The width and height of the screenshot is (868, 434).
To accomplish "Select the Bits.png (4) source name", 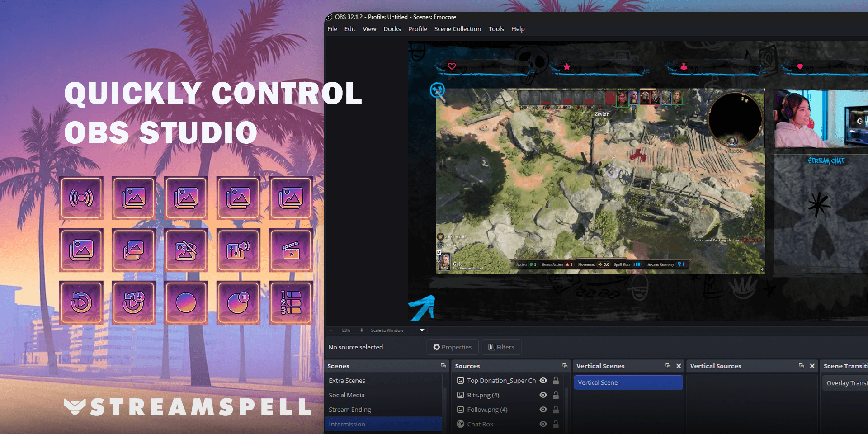I will (483, 395).
